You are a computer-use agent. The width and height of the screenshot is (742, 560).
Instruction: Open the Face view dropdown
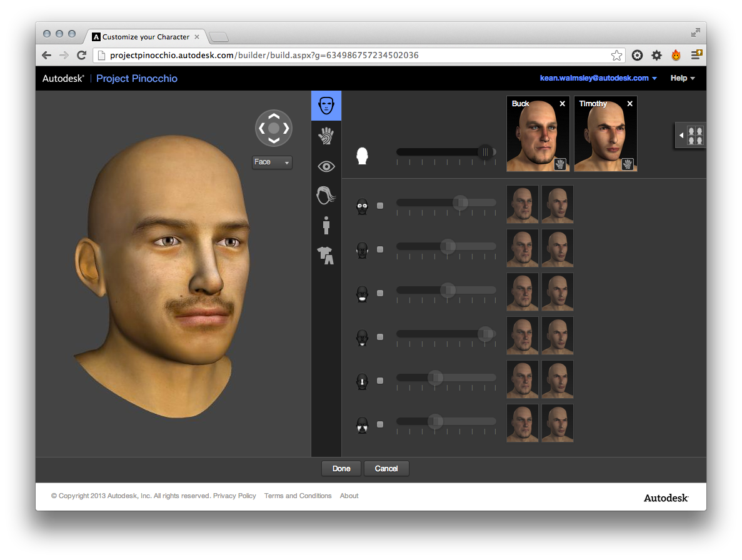point(272,162)
